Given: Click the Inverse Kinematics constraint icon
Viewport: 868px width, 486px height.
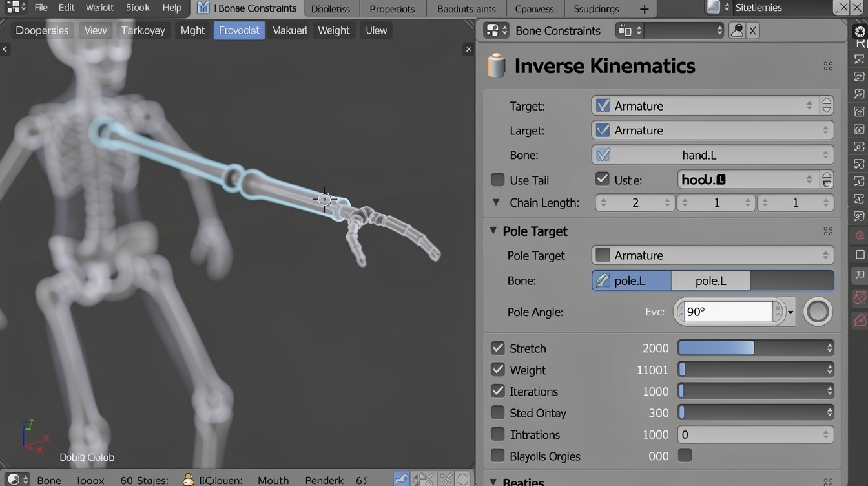Looking at the screenshot, I should coord(496,66).
